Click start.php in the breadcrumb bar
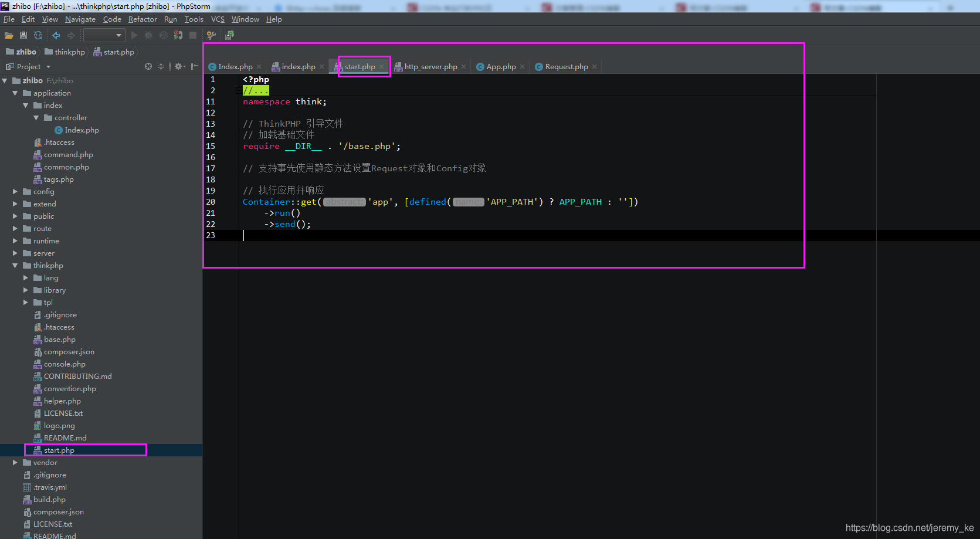Image resolution: width=980 pixels, height=539 pixels. tap(114, 52)
